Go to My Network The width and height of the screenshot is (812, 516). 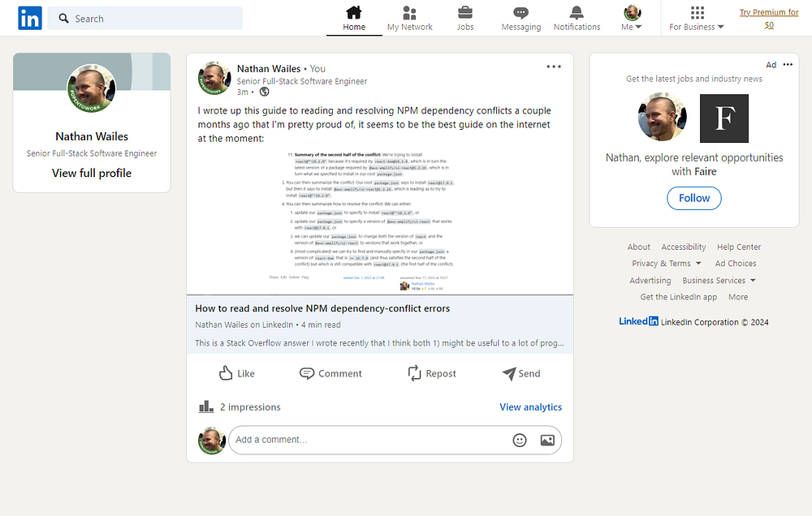coord(409,19)
